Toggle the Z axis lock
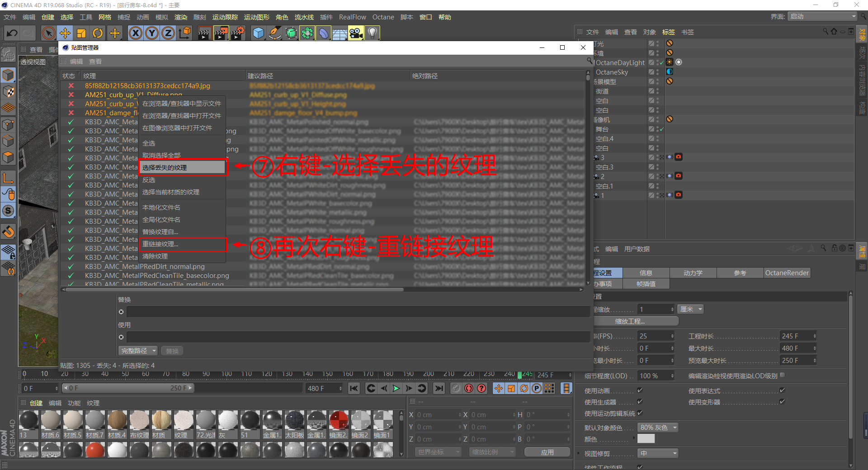 coord(168,33)
